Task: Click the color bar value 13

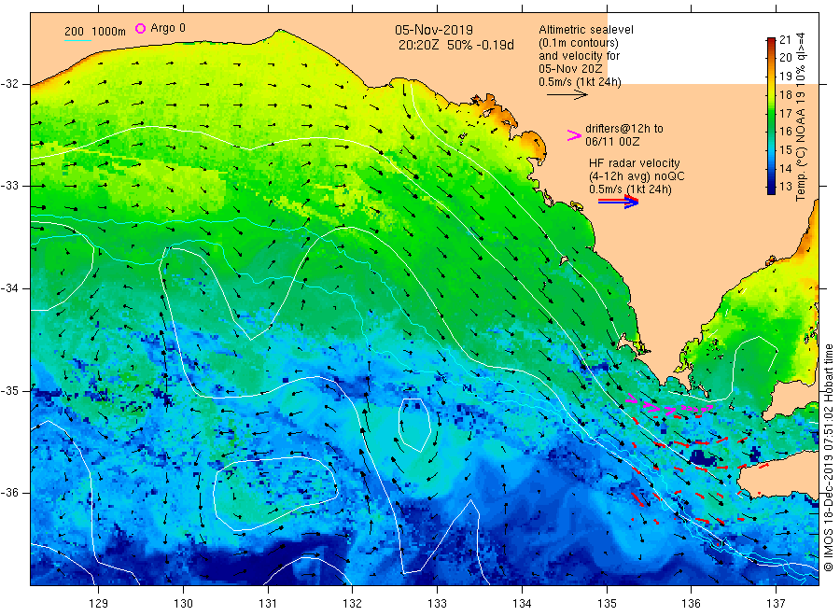Action: pyautogui.click(x=785, y=187)
